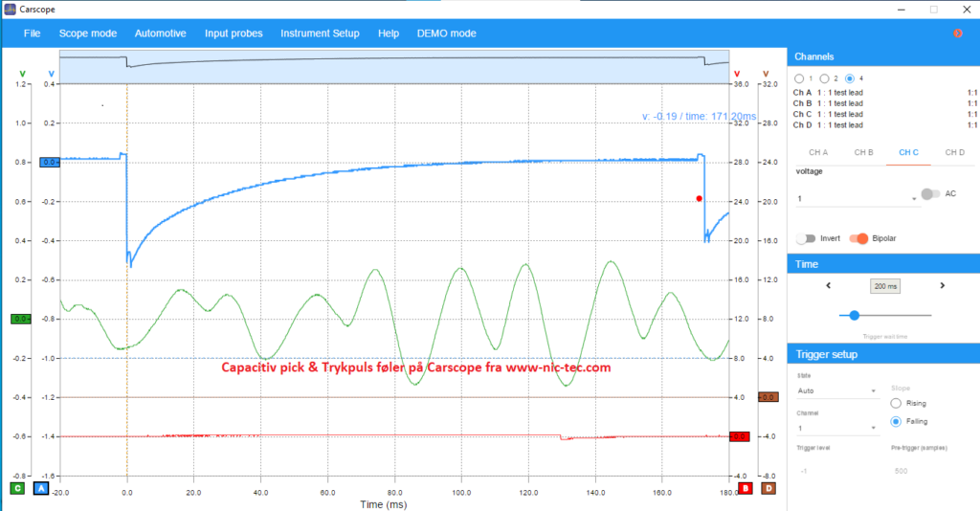Open the Input probes menu
Image resolution: width=980 pixels, height=511 pixels.
point(234,33)
